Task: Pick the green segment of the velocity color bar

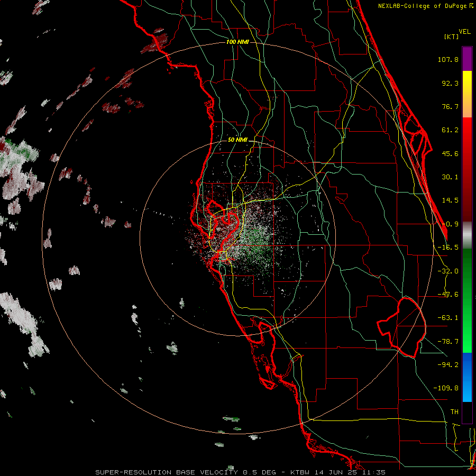Action: coord(467,300)
